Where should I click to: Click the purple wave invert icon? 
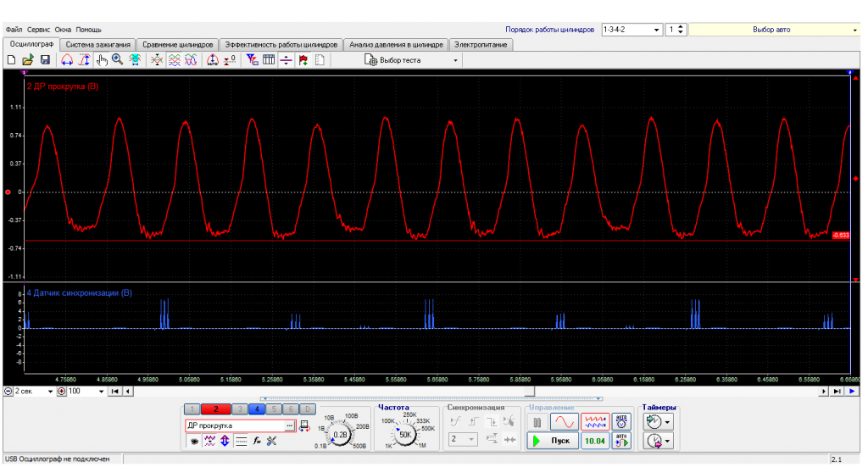[209, 441]
